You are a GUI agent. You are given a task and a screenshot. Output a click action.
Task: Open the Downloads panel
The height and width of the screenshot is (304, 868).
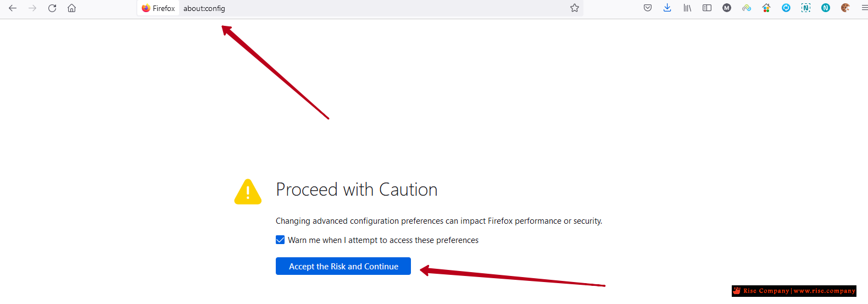click(x=667, y=8)
